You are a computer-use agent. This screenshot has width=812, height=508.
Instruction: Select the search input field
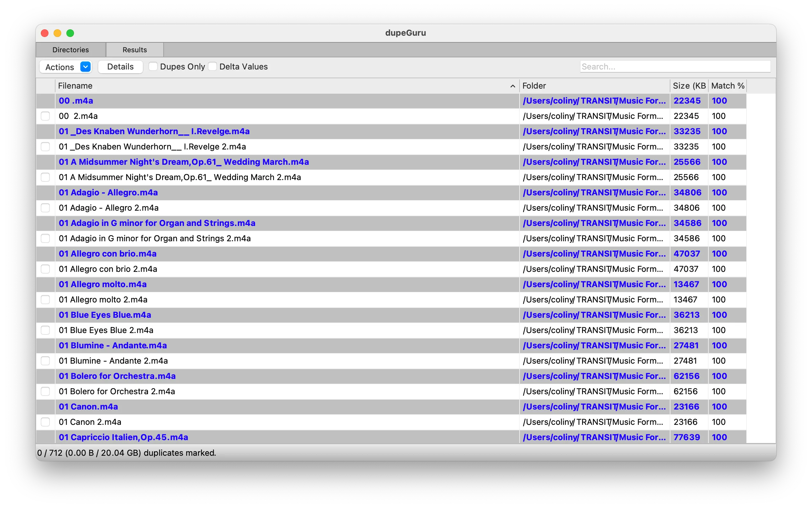675,66
